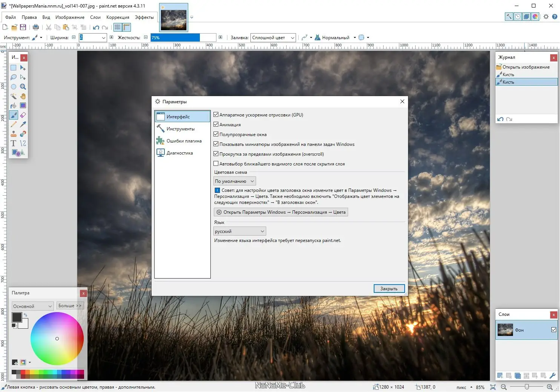Viewport: 560px width, 392px height.
Task: Select the Pencil tool
Action: (x=14, y=124)
